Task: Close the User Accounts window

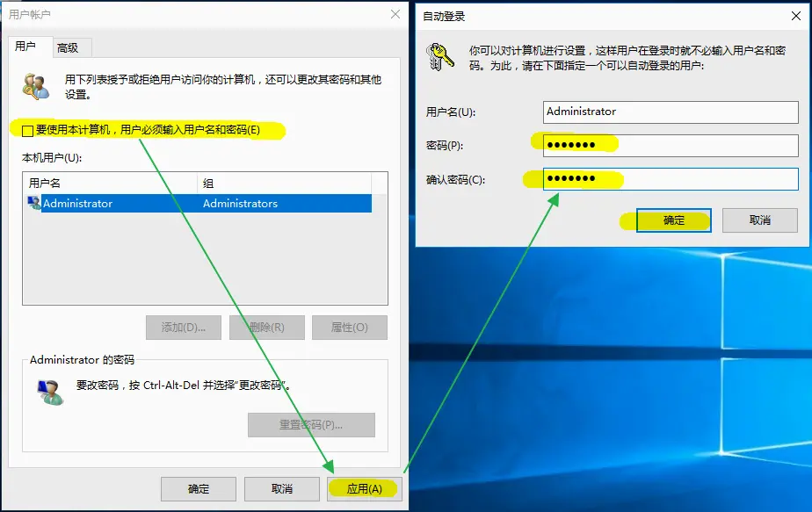Action: point(395,15)
